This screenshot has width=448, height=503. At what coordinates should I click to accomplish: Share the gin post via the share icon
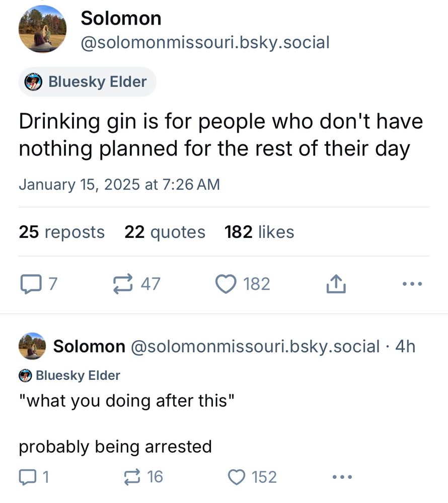tap(335, 283)
